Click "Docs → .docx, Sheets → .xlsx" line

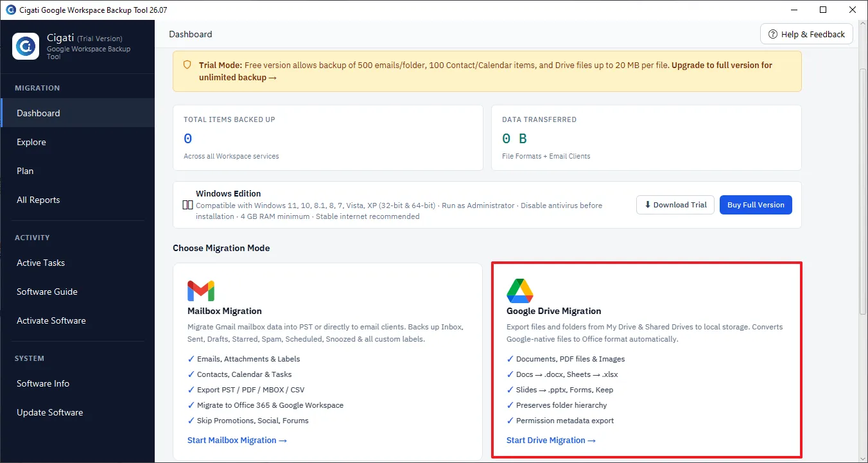click(x=567, y=374)
